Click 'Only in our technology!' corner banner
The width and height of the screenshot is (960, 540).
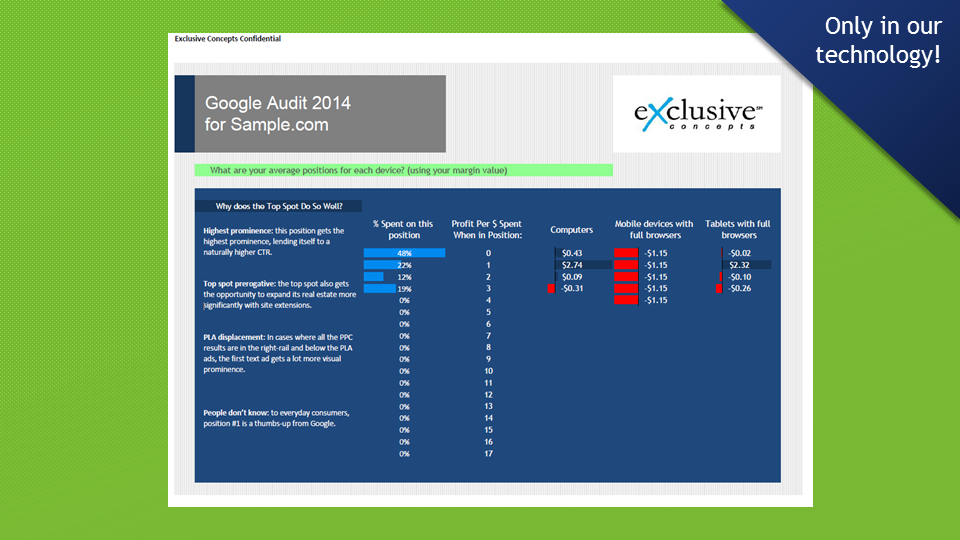coord(879,40)
